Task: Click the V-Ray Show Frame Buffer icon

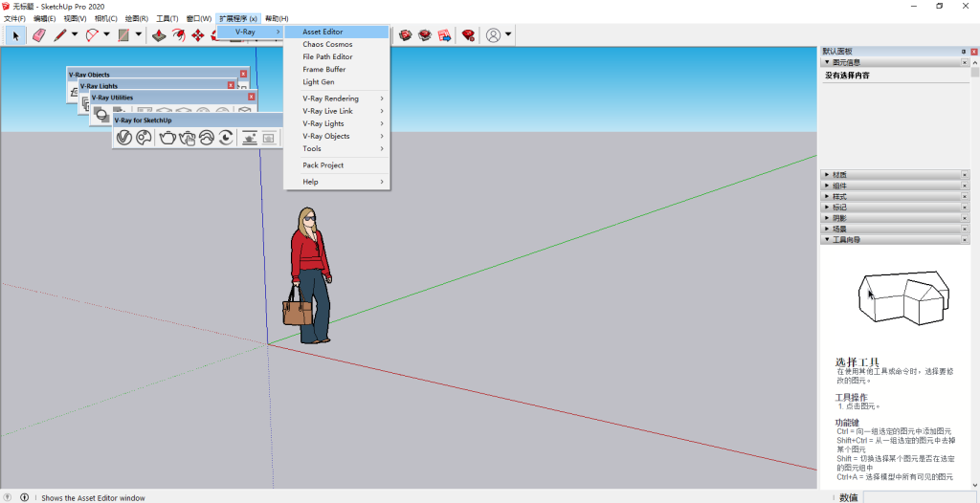Action: (249, 138)
